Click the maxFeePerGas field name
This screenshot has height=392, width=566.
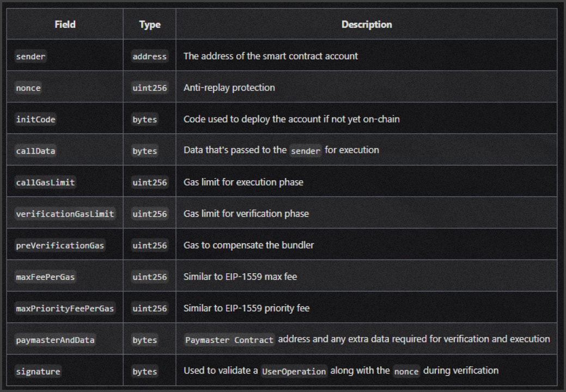point(45,277)
